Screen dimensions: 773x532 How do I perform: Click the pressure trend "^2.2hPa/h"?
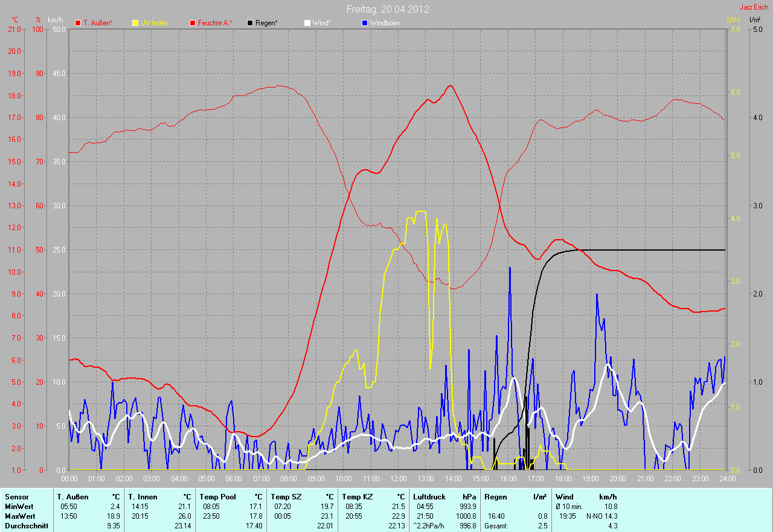pos(430,526)
